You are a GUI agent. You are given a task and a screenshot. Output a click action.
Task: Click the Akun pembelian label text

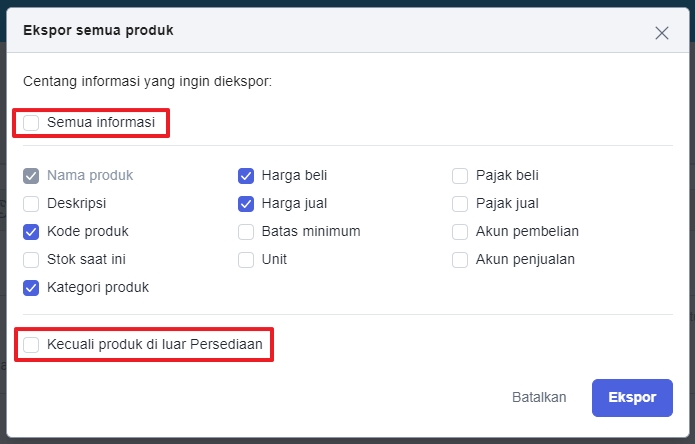click(527, 232)
